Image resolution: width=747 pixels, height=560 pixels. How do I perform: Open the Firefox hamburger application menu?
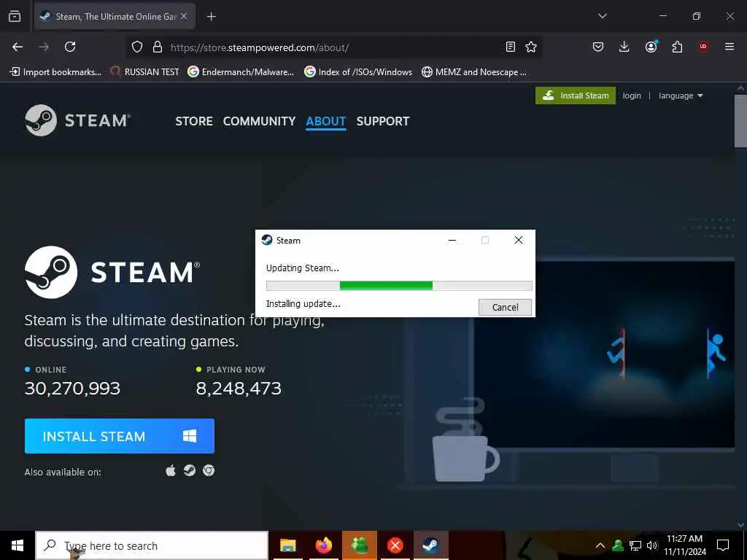(729, 47)
